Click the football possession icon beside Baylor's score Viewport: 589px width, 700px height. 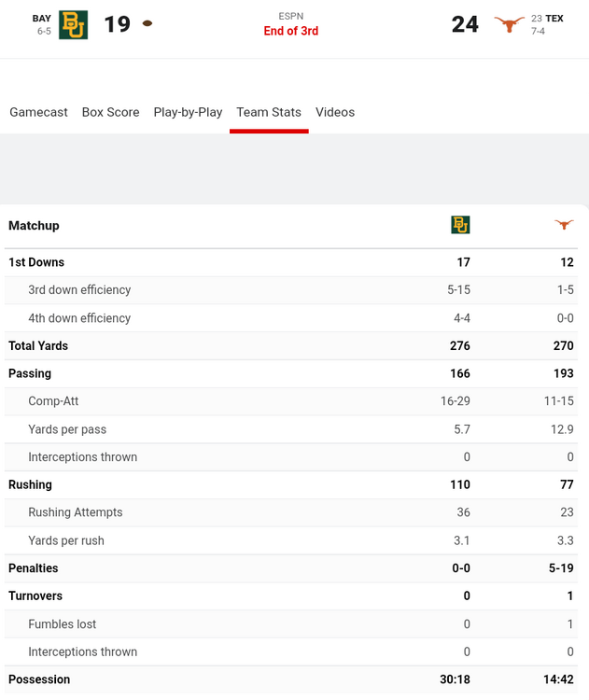click(x=147, y=23)
